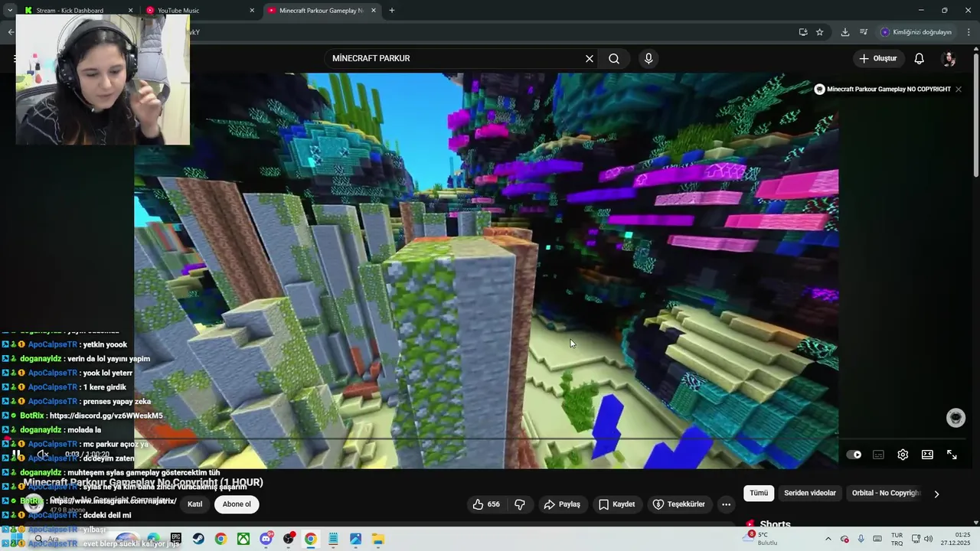The height and width of the screenshot is (551, 980).
Task: Close the YouTube Music browser tab
Action: click(252, 11)
